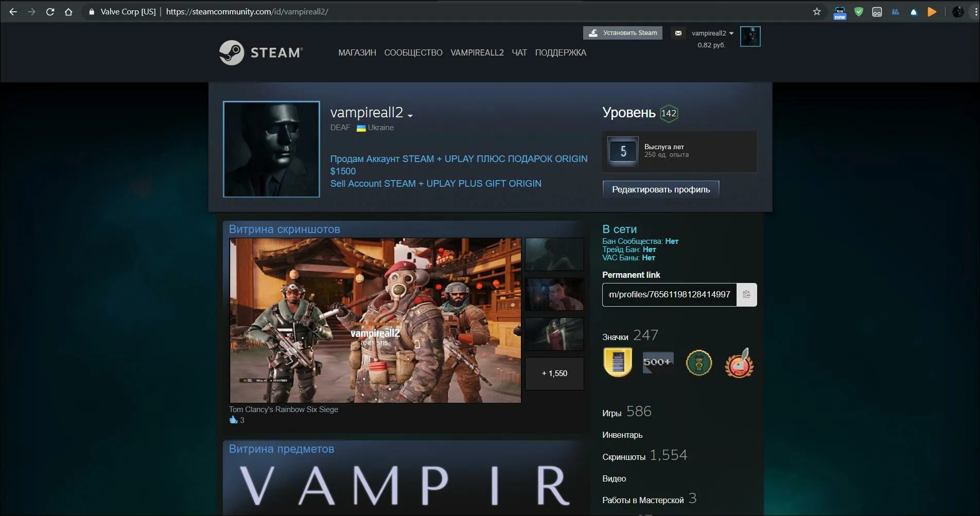Open the red rabbit badge

click(739, 363)
